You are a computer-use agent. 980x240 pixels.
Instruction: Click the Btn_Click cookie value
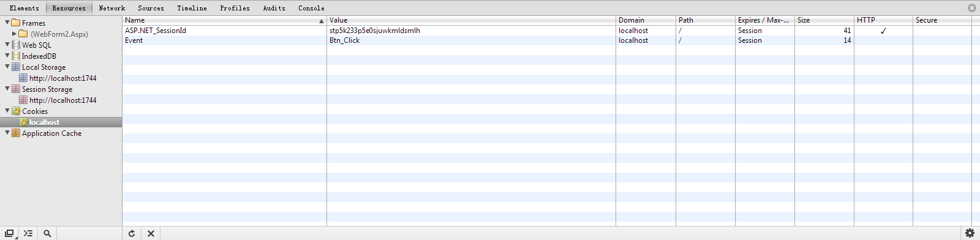(x=344, y=40)
